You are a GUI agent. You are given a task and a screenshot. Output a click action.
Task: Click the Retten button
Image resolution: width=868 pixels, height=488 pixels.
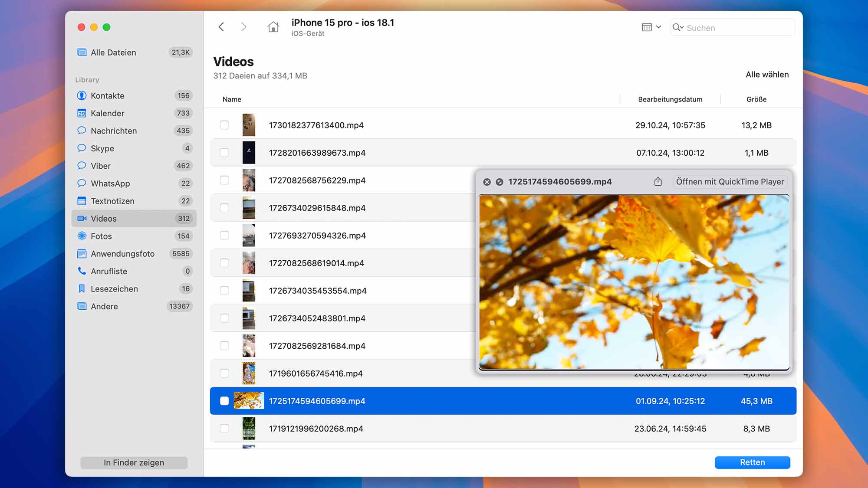(x=752, y=462)
